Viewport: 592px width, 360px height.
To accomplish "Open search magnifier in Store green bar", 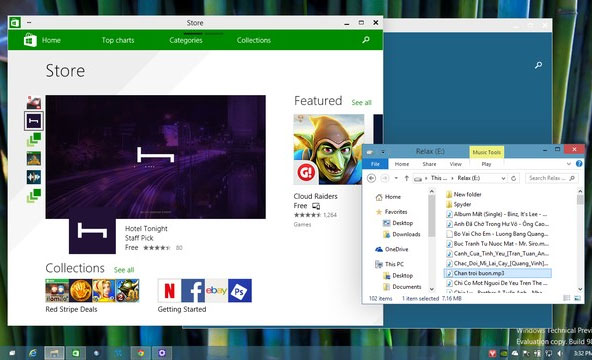I will click(x=365, y=40).
